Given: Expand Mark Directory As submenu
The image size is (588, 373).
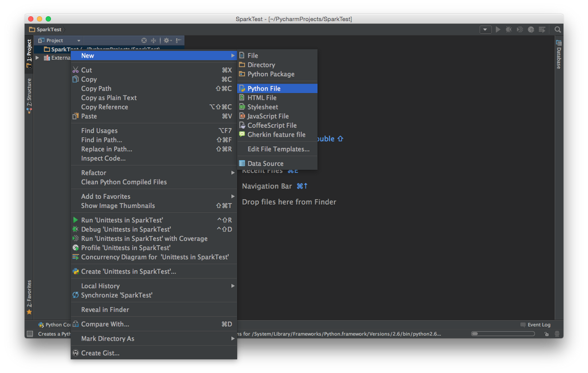Looking at the screenshot, I should point(154,338).
